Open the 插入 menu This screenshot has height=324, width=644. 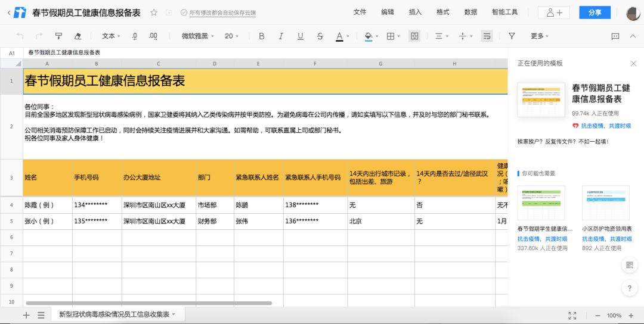tap(415, 13)
